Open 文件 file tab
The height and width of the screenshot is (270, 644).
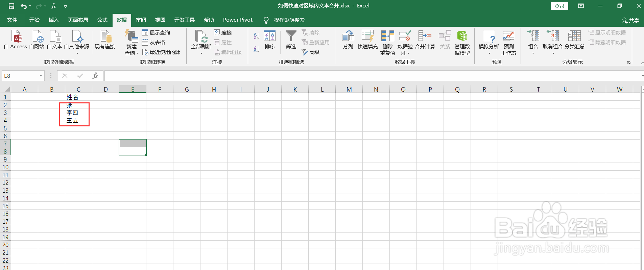12,20
